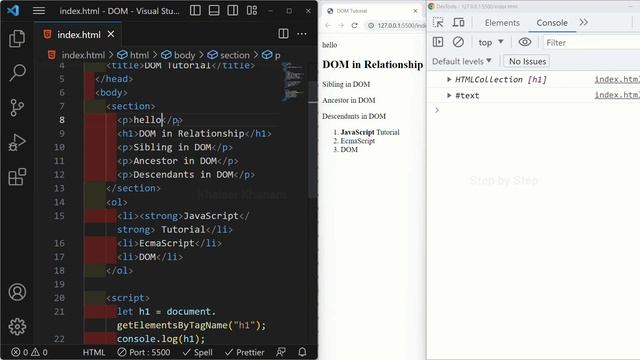This screenshot has width=640, height=360.
Task: Toggle the bottom panel layout icon
Action: pyautogui.click(x=214, y=11)
